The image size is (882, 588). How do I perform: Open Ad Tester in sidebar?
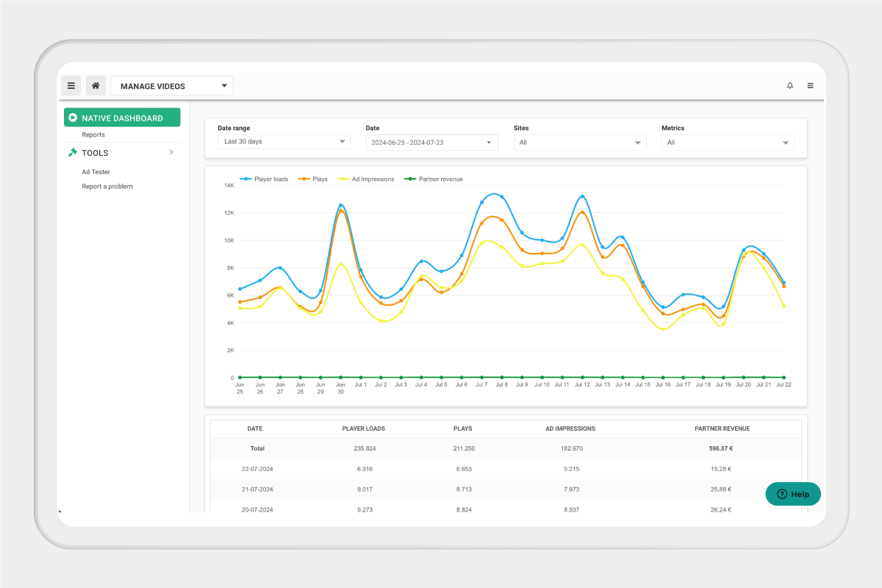(x=96, y=172)
